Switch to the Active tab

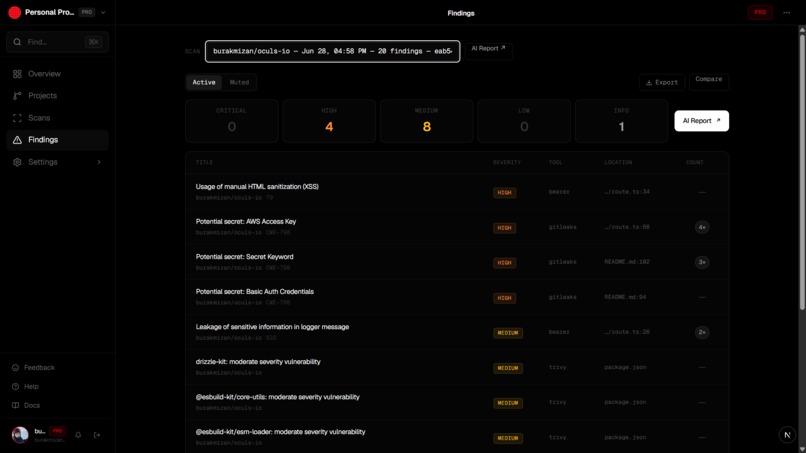pyautogui.click(x=204, y=82)
